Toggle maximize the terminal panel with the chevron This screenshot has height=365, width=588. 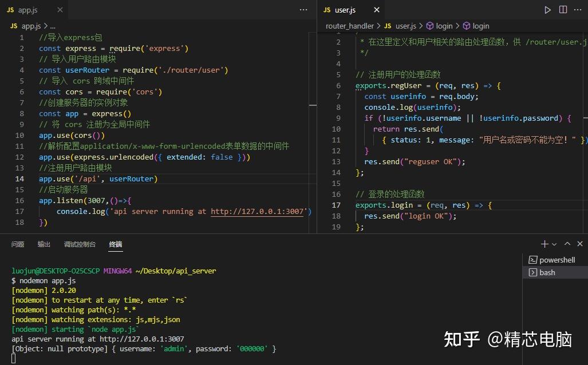click(x=566, y=243)
